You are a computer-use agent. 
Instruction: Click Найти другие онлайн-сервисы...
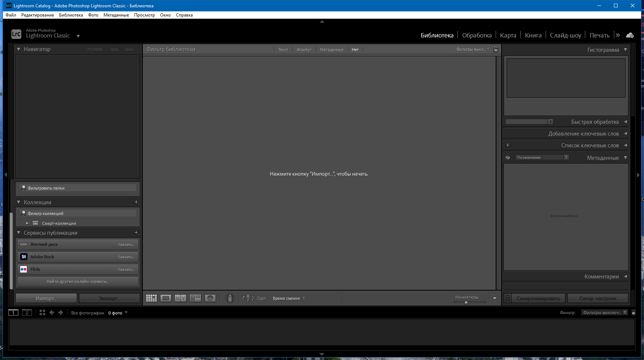coord(78,281)
